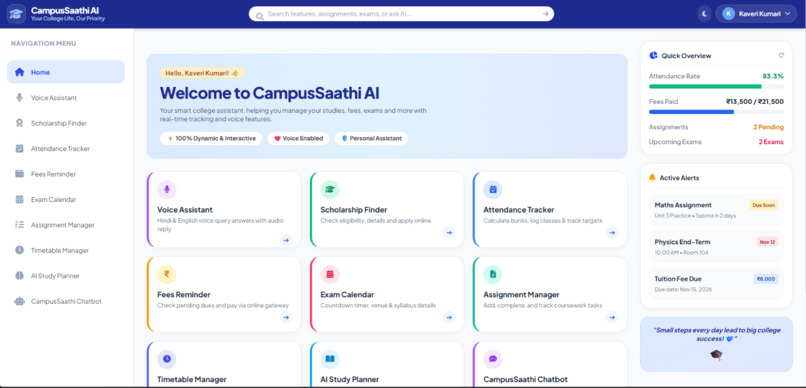The image size is (806, 388).
Task: Toggle dark mode with the moon icon
Action: pyautogui.click(x=705, y=14)
